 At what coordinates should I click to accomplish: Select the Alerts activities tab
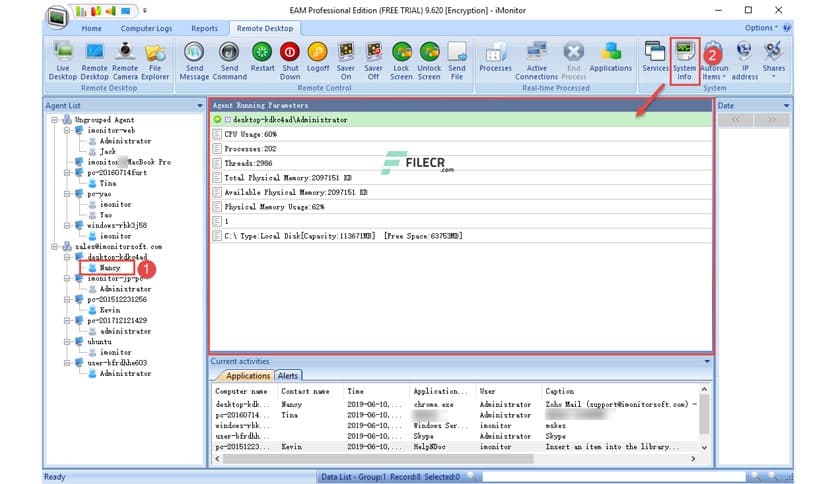(x=287, y=376)
